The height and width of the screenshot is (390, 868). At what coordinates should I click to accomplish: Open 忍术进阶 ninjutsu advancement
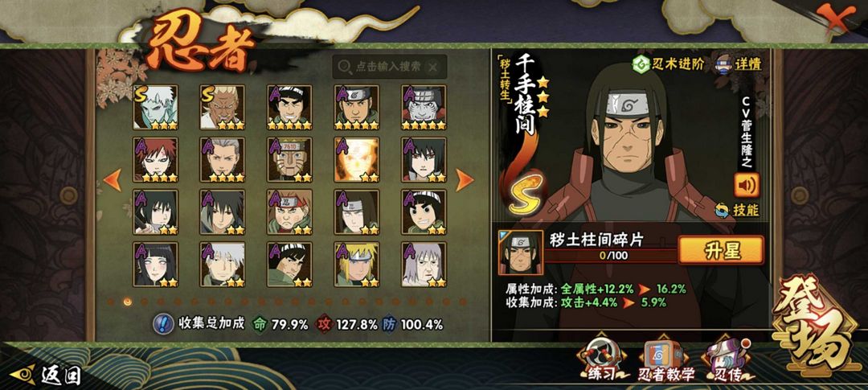click(669, 64)
